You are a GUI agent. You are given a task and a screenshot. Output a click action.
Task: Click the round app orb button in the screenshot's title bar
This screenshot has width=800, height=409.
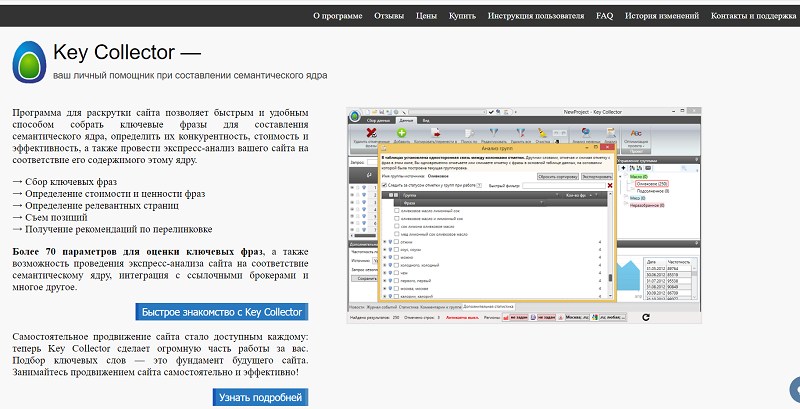(x=355, y=117)
